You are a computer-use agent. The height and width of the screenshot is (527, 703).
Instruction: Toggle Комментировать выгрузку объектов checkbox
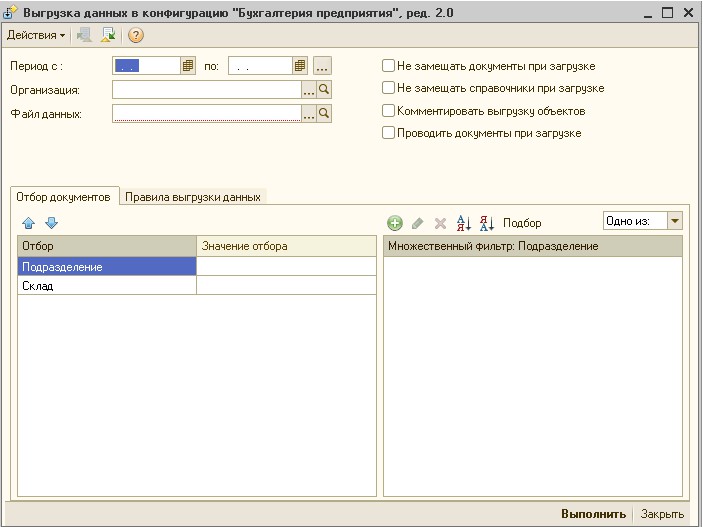click(x=388, y=111)
